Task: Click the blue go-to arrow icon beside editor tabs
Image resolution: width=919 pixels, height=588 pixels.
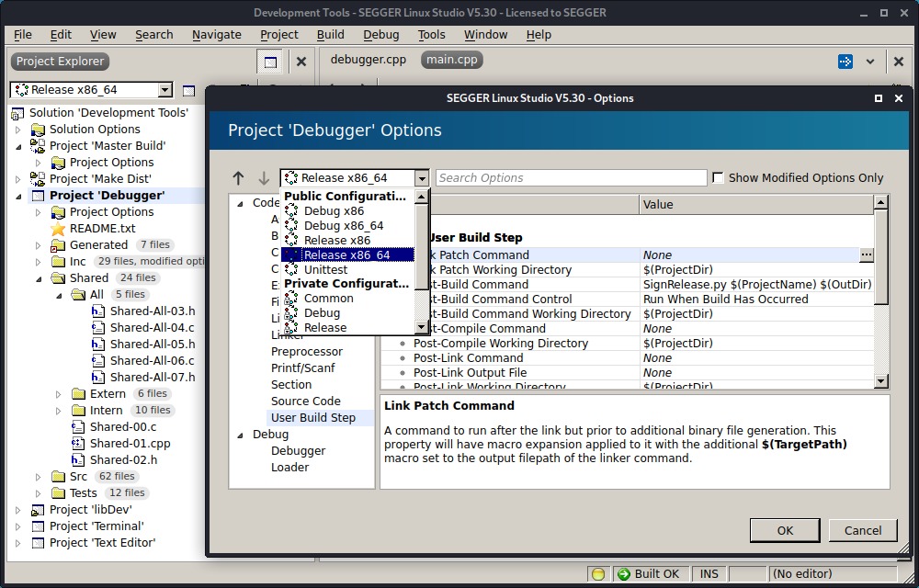Action: coord(845,62)
